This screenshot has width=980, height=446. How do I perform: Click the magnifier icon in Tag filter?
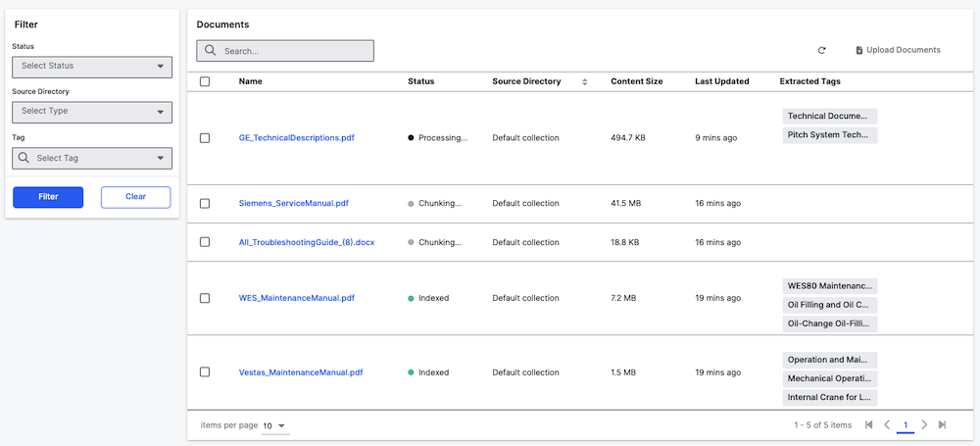click(24, 158)
